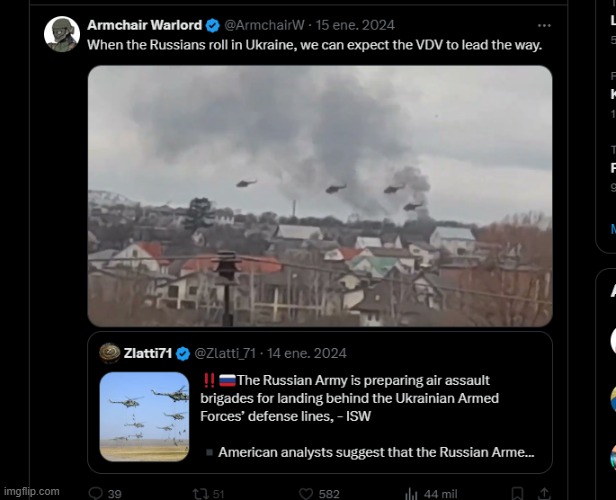Click the Armchair Warlord display name
Viewport: 616px width, 500px height.
click(145, 25)
